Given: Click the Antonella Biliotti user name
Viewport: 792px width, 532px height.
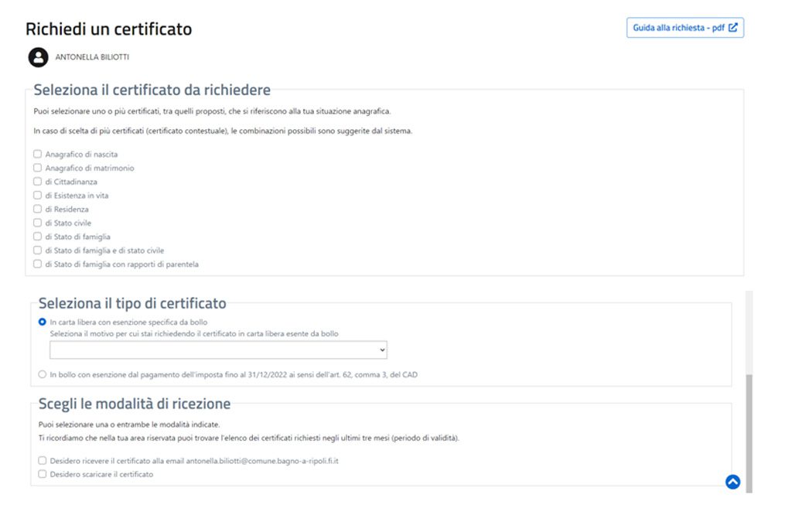Looking at the screenshot, I should [x=92, y=57].
